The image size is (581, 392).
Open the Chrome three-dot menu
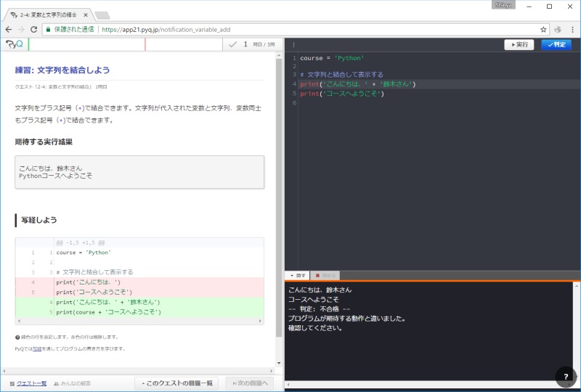click(572, 30)
